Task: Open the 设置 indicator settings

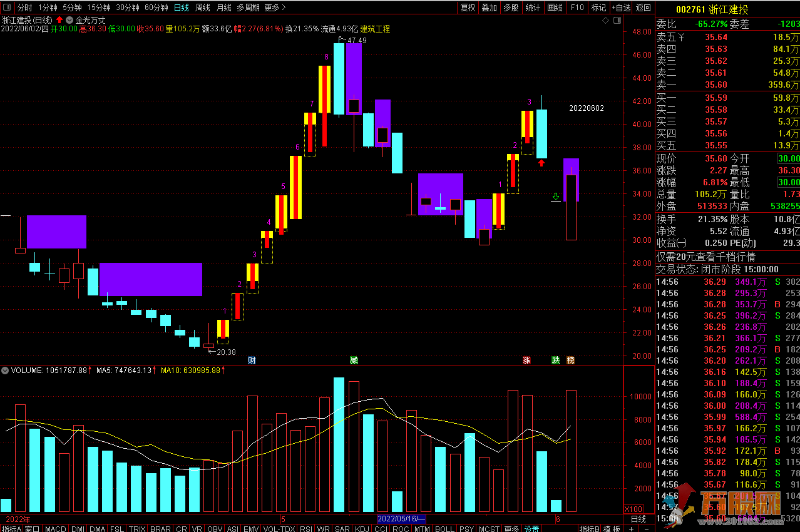Action: click(531, 528)
